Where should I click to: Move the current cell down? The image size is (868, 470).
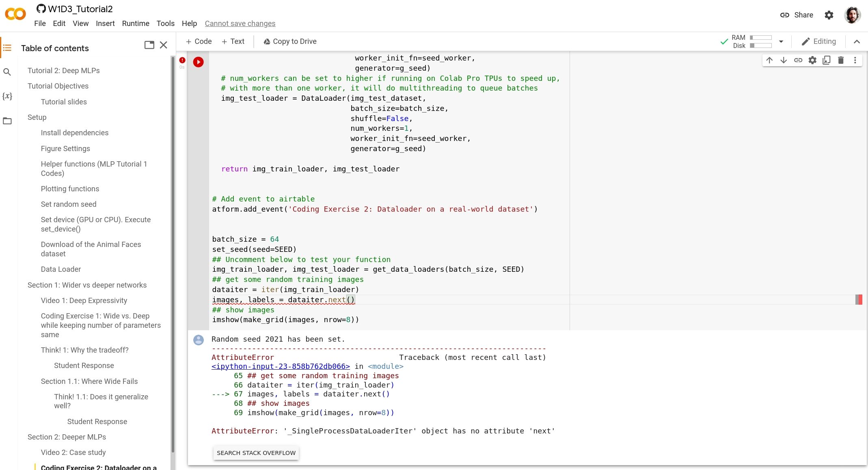[x=783, y=60]
